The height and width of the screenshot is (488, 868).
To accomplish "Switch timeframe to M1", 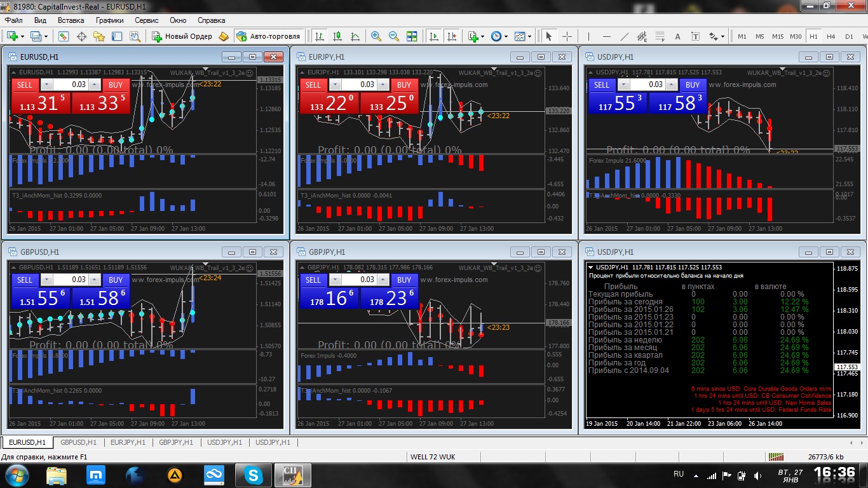I will 742,36.
